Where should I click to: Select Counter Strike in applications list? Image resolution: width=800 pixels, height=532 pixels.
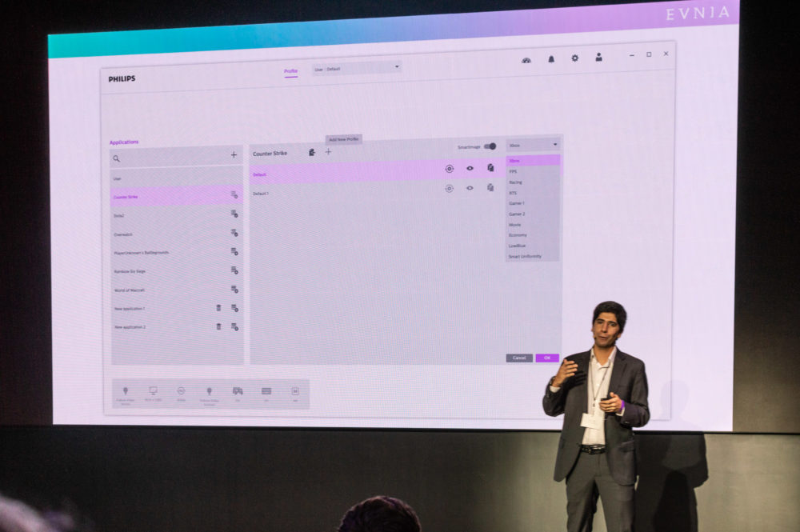click(x=177, y=196)
